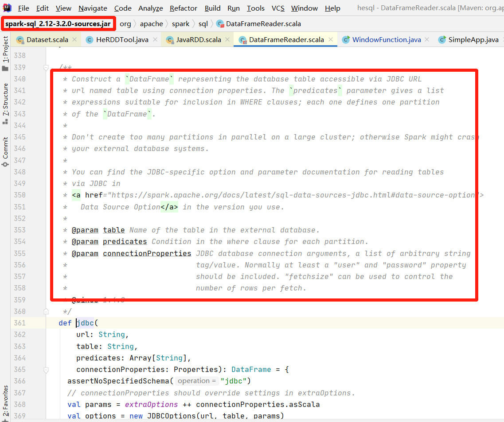Open the Tools menu
This screenshot has width=504, height=422.
[255, 8]
